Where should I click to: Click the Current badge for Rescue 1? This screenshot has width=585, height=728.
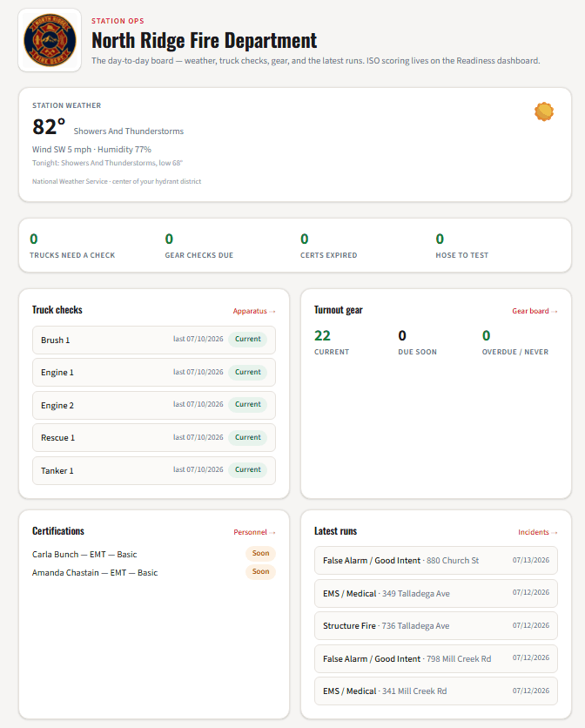pos(247,437)
